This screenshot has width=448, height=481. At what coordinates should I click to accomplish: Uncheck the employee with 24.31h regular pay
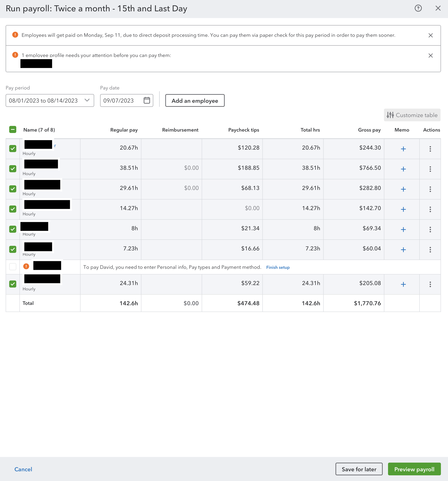click(13, 284)
